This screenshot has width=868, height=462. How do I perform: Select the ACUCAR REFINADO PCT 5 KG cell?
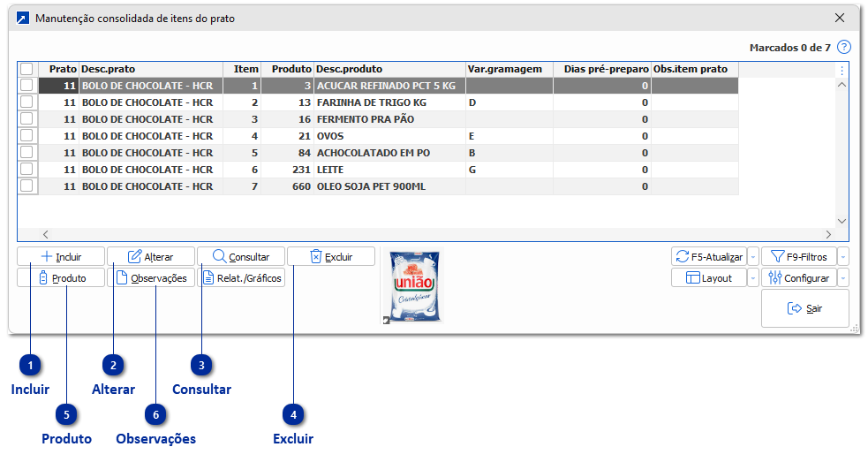(389, 86)
